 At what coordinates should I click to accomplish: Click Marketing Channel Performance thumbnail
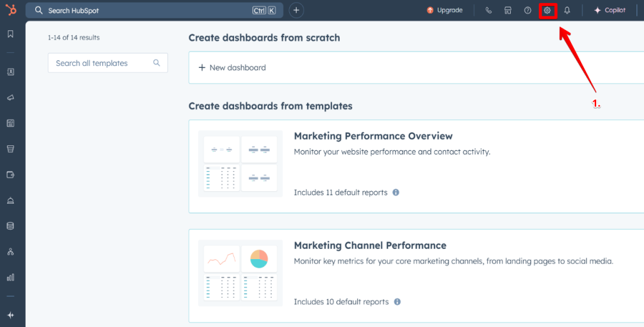[240, 273]
